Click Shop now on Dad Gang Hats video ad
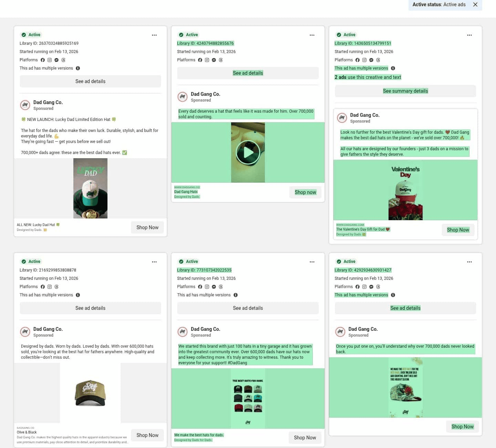The height and width of the screenshot is (448, 496). 305,192
